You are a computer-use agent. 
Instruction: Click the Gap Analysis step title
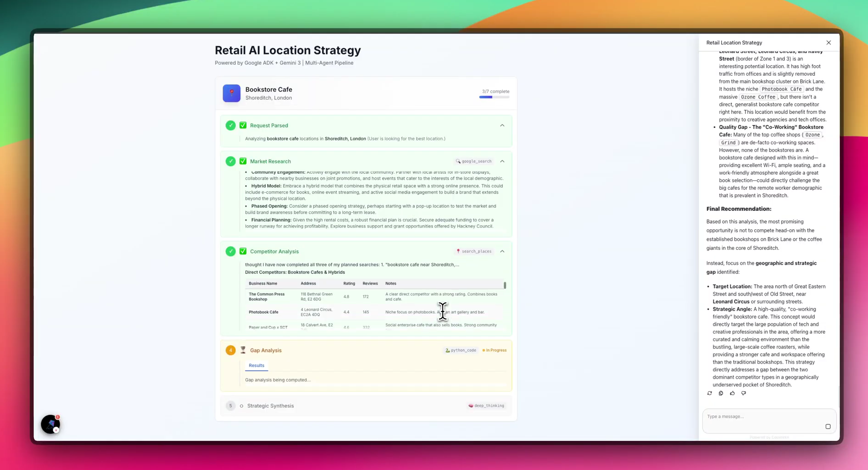click(x=266, y=350)
